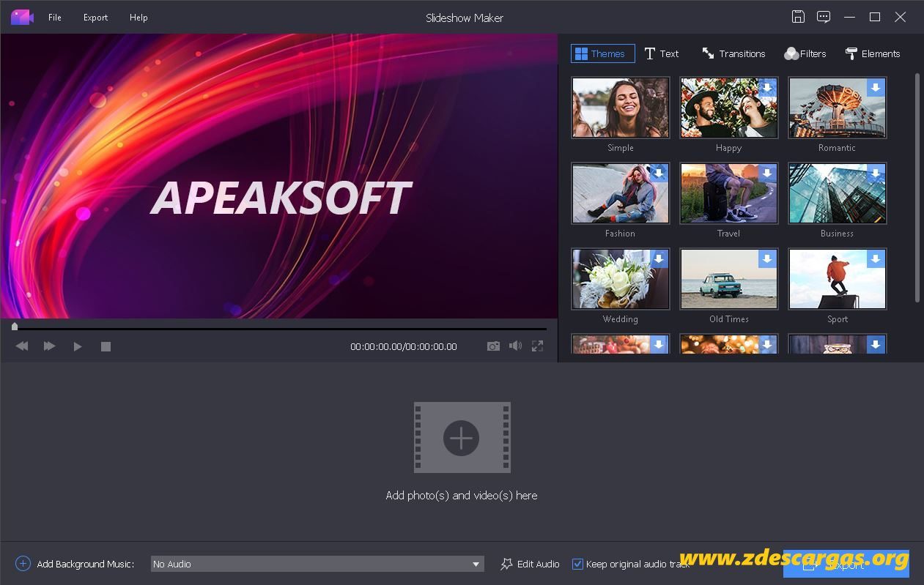Open the feedback chat icon in title bar

(x=824, y=17)
